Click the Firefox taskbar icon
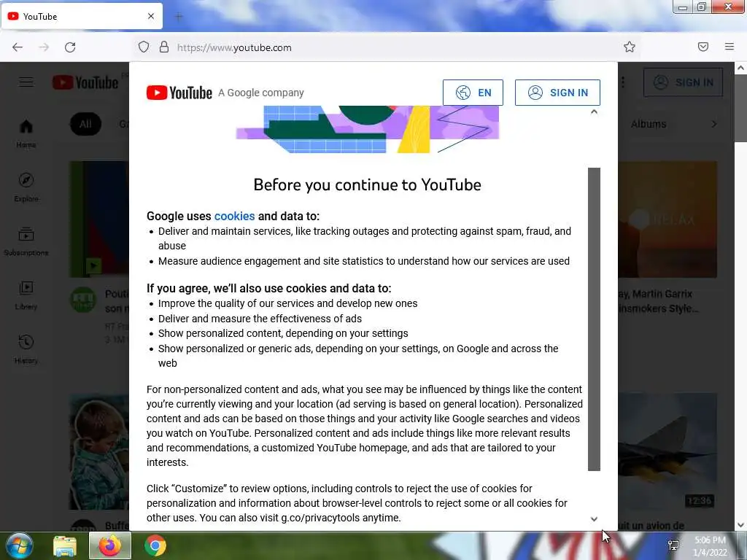This screenshot has width=747, height=560. click(x=110, y=545)
